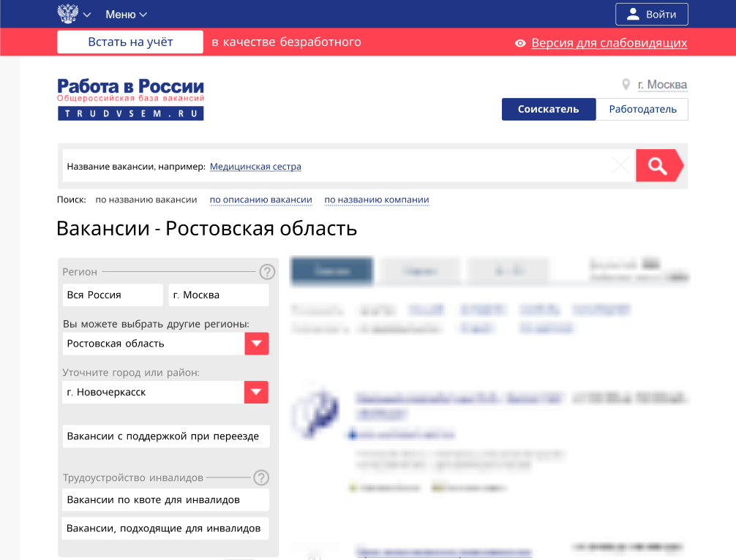Expand the г. Новочеркасск city dropdown
The image size is (736, 560).
[257, 392]
